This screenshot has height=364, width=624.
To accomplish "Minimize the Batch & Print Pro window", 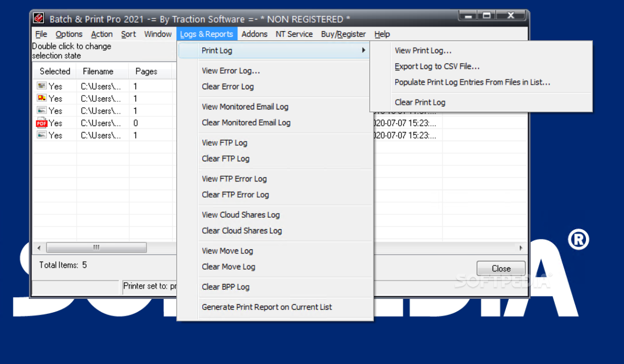I will (x=469, y=16).
